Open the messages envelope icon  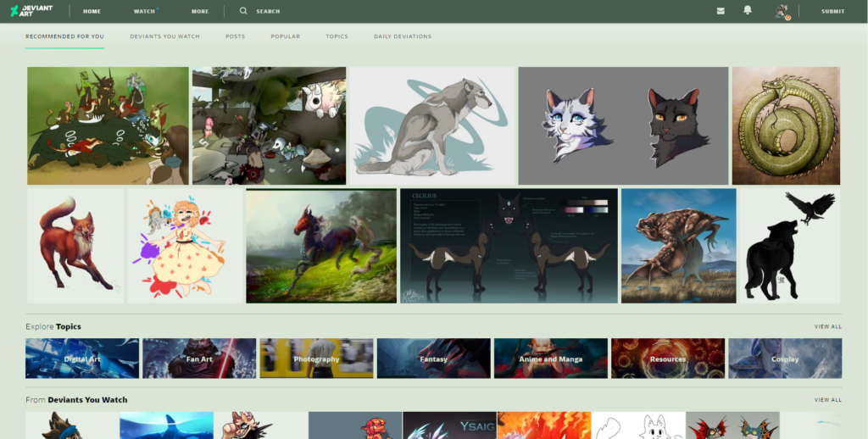click(721, 11)
